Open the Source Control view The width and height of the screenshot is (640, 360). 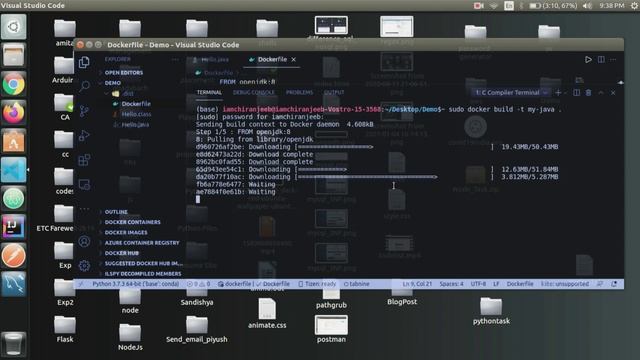click(x=84, y=111)
